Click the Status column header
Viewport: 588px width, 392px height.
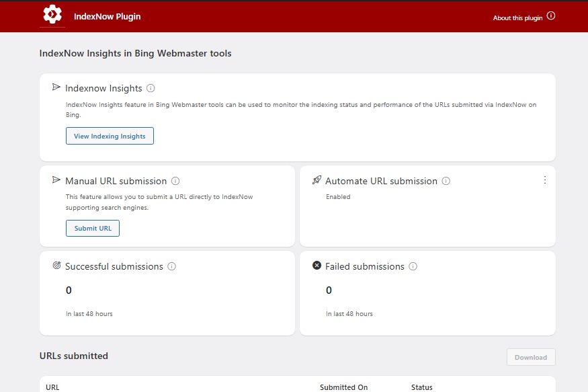point(422,387)
